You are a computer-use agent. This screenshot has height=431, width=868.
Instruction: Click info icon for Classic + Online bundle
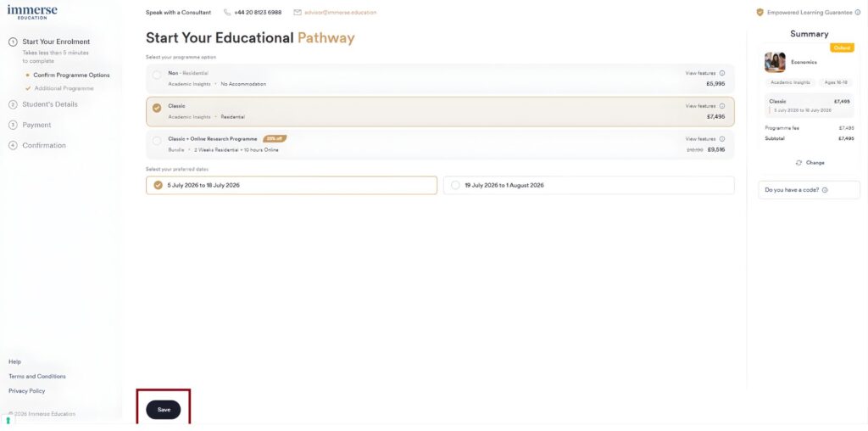[722, 138]
